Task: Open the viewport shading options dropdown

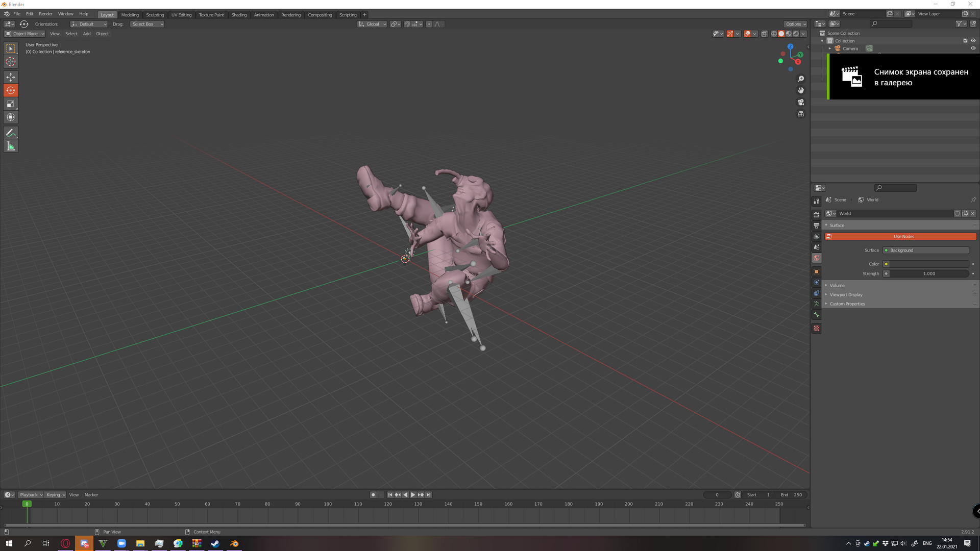Action: coord(803,34)
